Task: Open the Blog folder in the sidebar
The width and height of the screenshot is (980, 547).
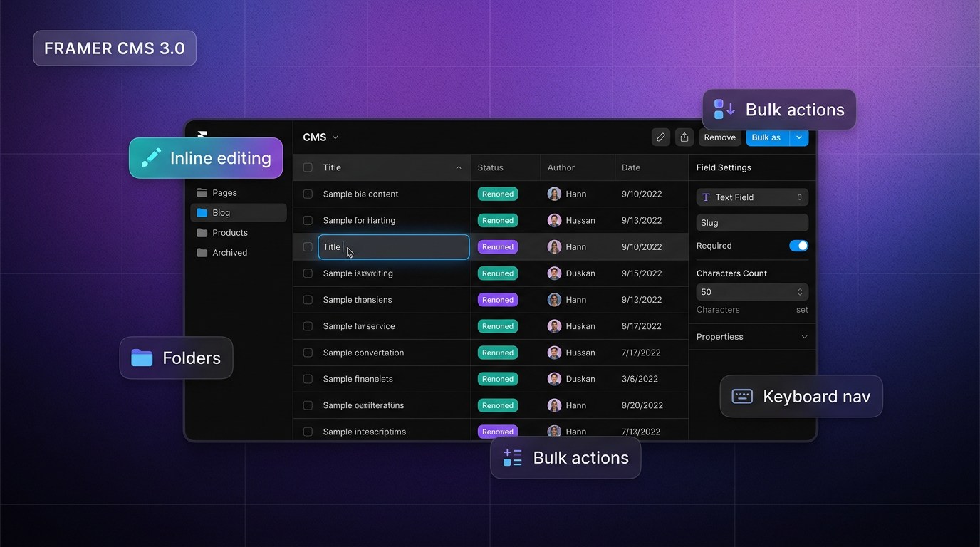Action: tap(239, 213)
